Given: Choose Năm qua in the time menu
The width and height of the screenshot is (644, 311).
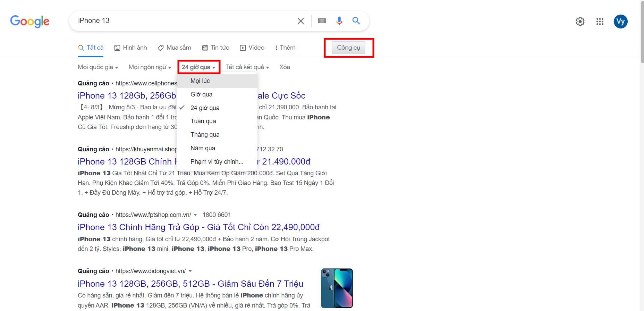Looking at the screenshot, I should [x=217, y=148].
